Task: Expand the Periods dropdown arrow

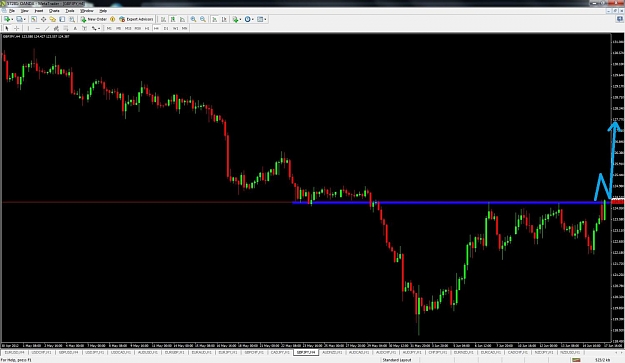Action: (x=253, y=19)
